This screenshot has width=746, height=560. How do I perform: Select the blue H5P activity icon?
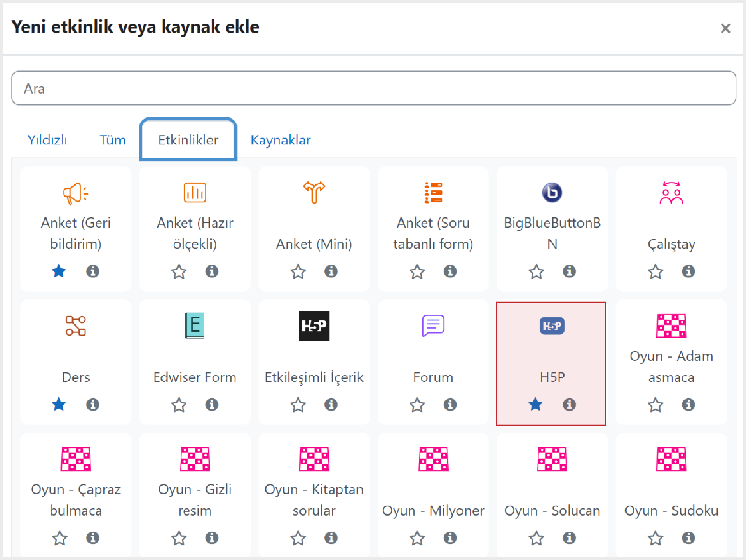pyautogui.click(x=552, y=326)
